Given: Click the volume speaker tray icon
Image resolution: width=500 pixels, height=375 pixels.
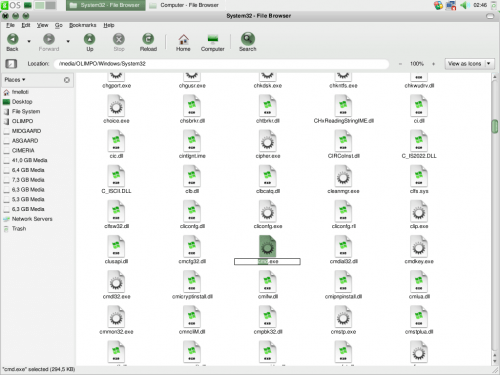Looking at the screenshot, I should 464,5.
